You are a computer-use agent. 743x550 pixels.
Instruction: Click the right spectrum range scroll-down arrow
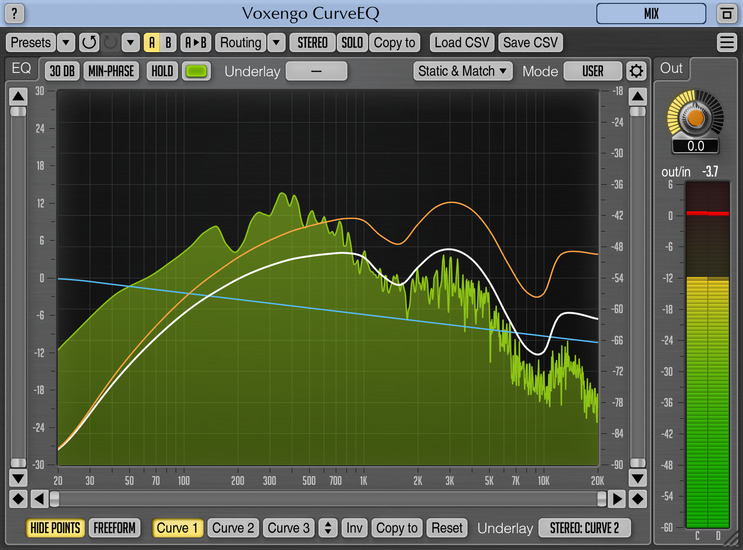point(637,478)
